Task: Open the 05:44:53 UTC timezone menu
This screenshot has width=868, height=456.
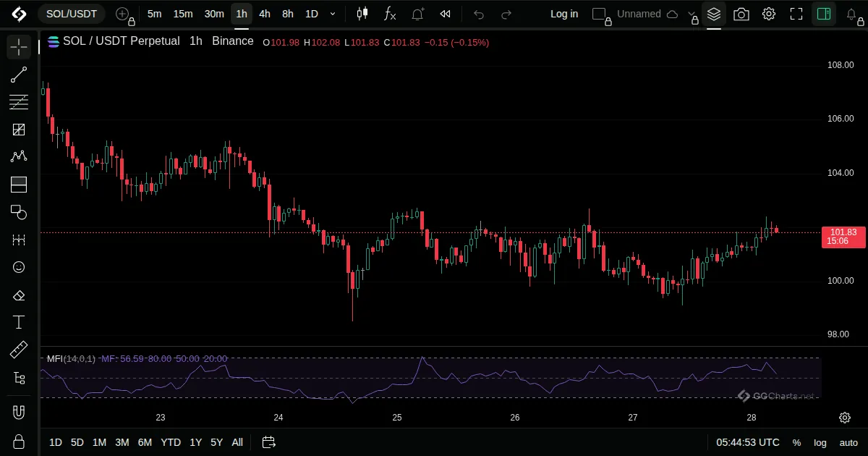Action: click(x=748, y=442)
